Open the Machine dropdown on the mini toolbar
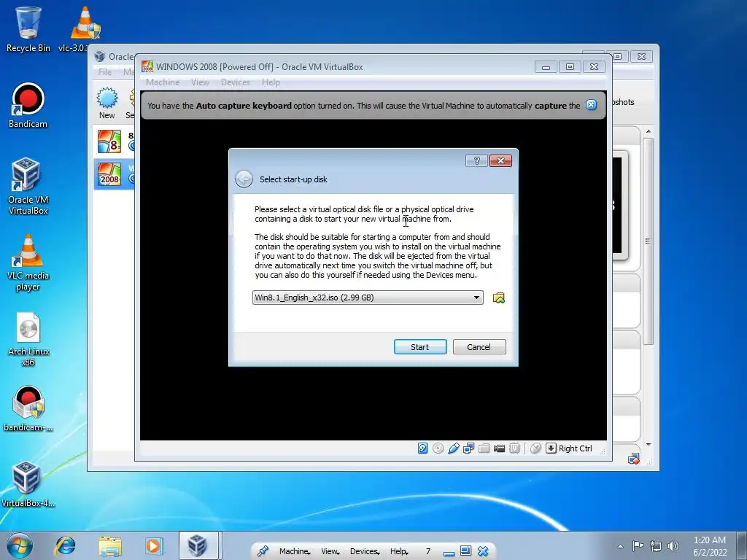 pyautogui.click(x=295, y=551)
